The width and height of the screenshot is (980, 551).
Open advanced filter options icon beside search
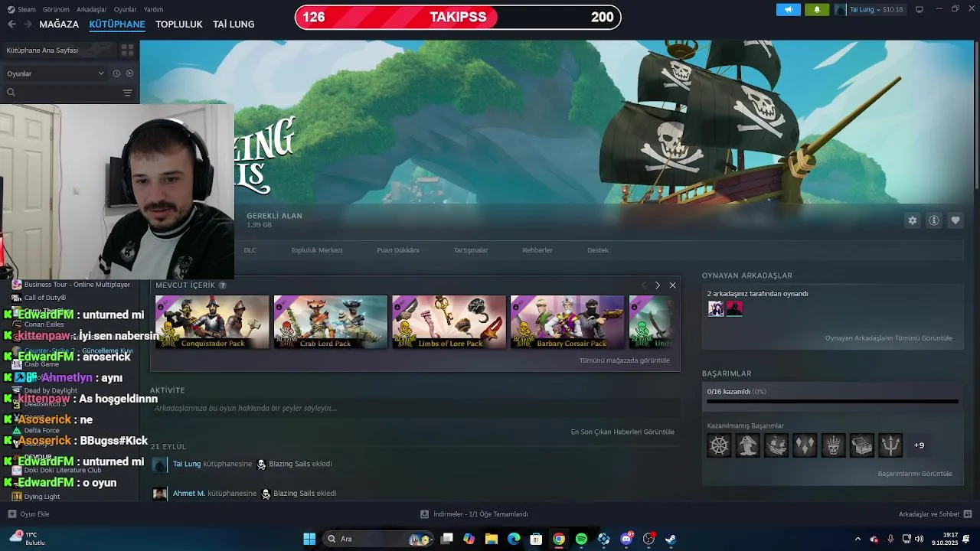tap(127, 93)
